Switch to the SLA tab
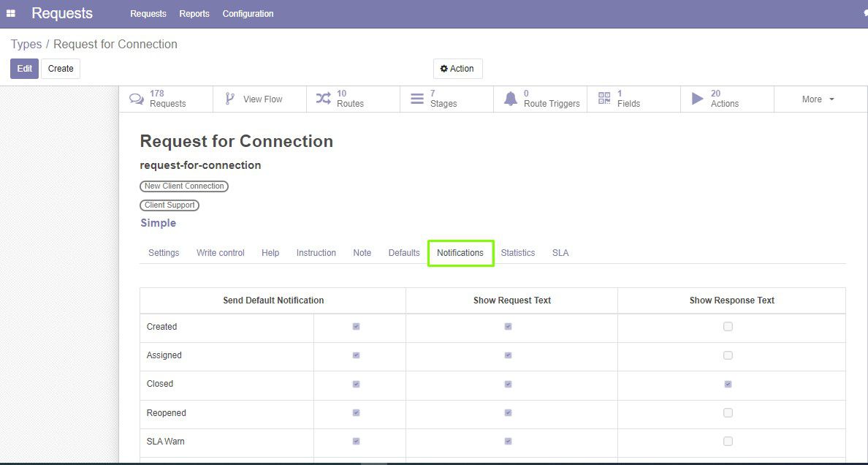868x465 pixels. click(560, 253)
